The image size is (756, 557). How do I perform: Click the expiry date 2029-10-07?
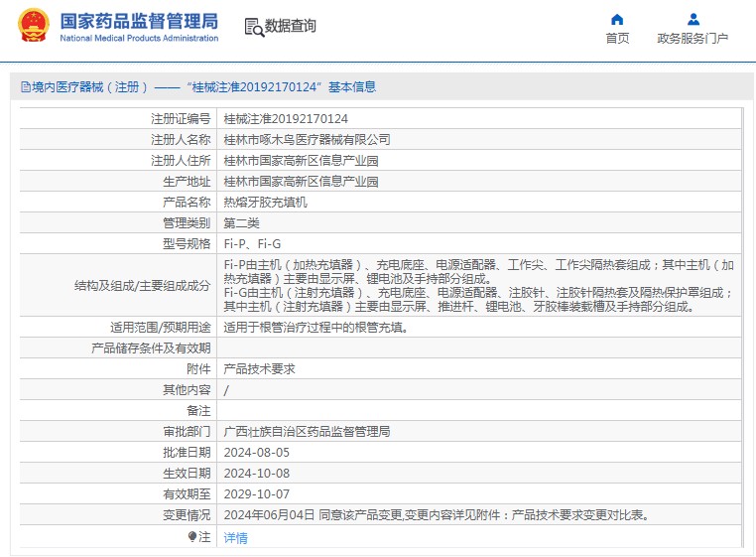point(258,493)
